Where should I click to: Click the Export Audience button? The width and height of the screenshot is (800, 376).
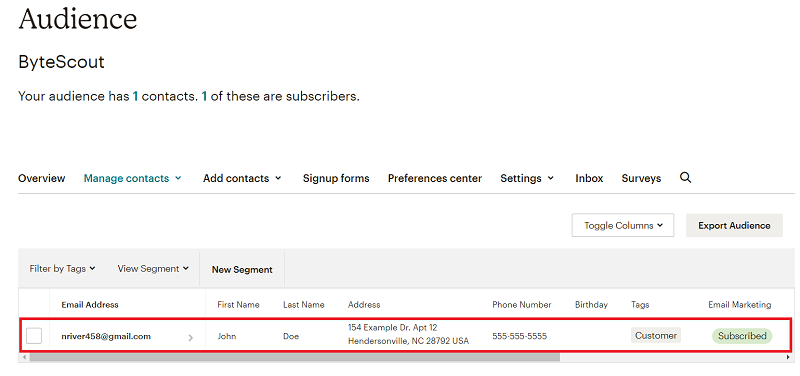point(734,225)
